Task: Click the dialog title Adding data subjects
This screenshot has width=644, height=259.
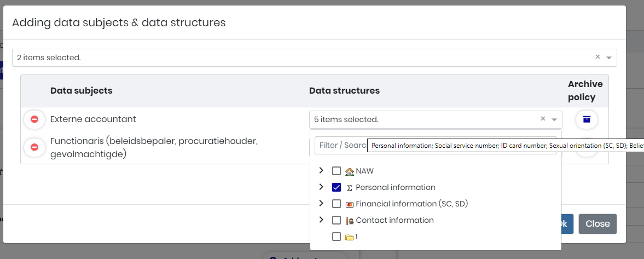Action: pyautogui.click(x=119, y=22)
